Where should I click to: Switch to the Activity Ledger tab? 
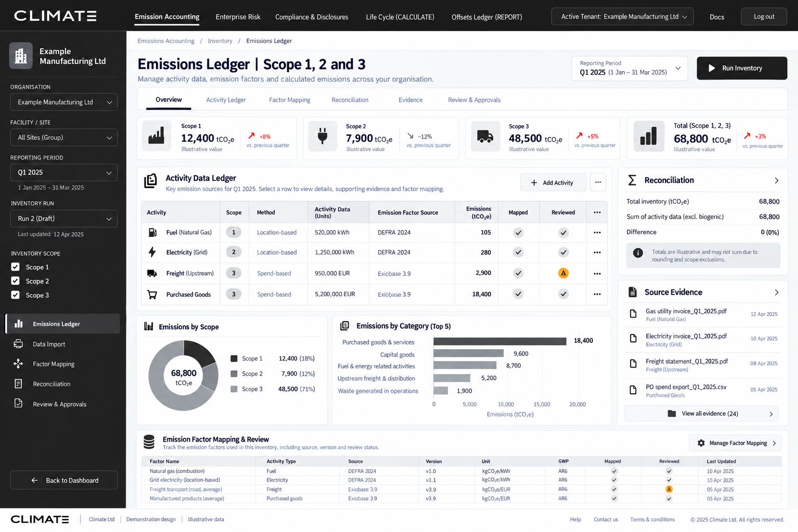[226, 100]
